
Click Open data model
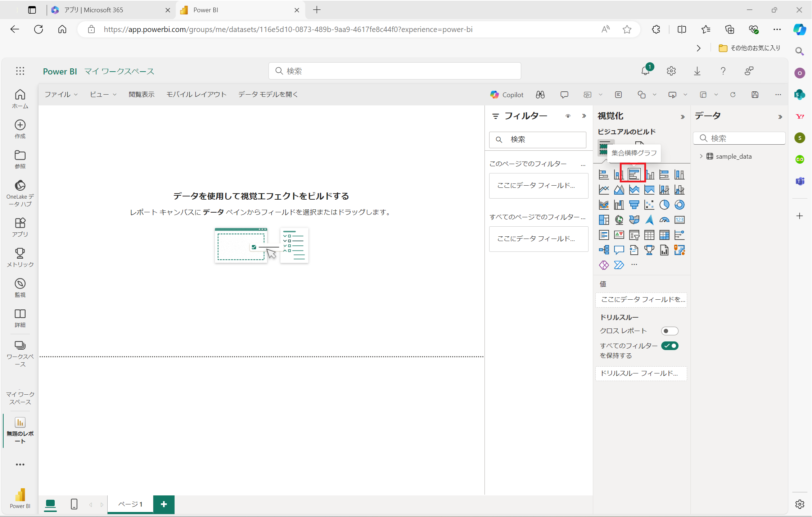(x=268, y=94)
